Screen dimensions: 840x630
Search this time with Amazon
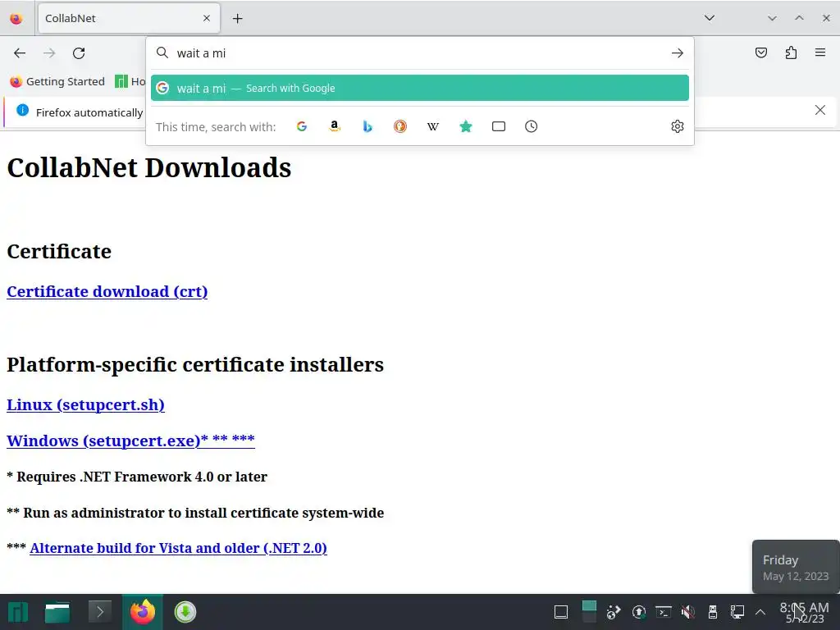(x=335, y=126)
